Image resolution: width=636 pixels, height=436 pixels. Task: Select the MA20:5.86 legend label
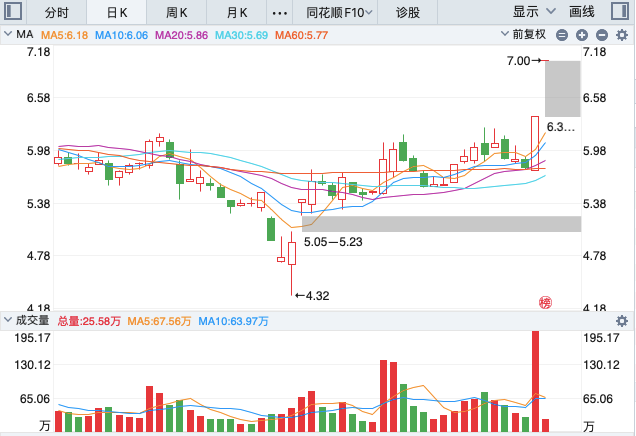181,35
